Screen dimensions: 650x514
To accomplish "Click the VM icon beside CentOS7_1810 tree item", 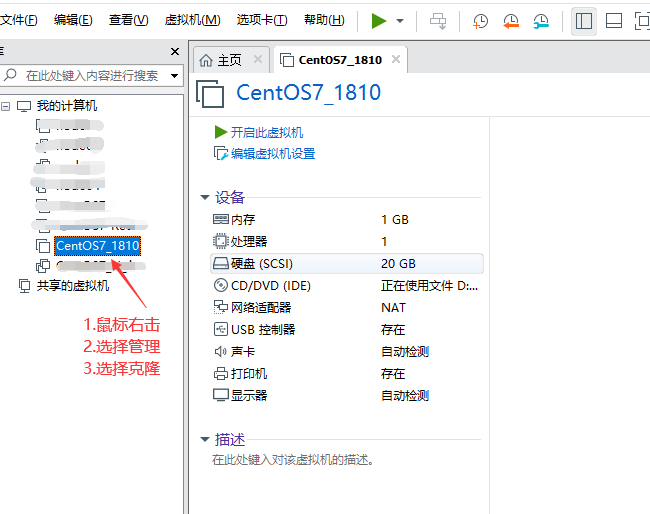I will point(43,246).
